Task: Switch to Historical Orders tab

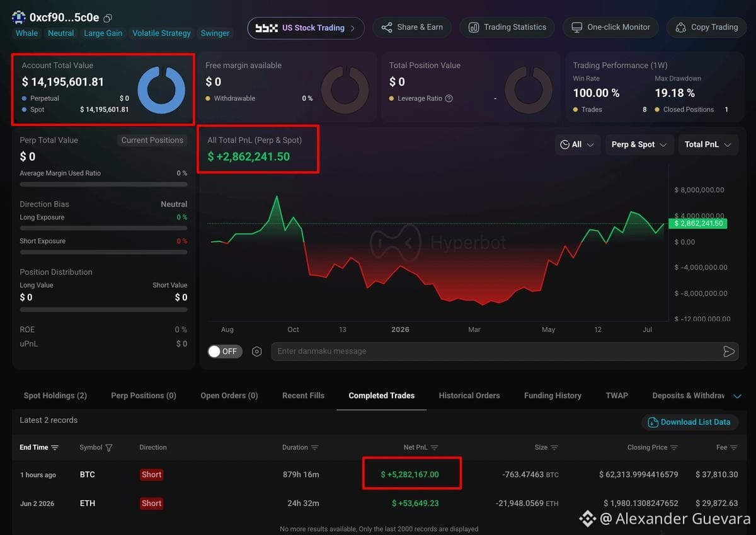Action: click(x=469, y=396)
